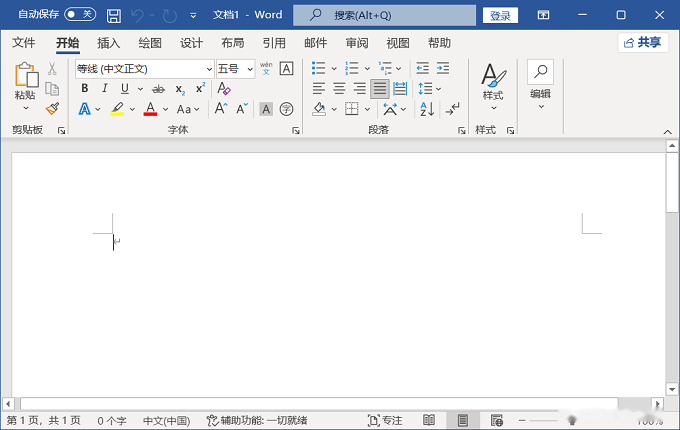This screenshot has height=430, width=680.
Task: Click the Copy icon in clipboard group
Action: pos(52,88)
